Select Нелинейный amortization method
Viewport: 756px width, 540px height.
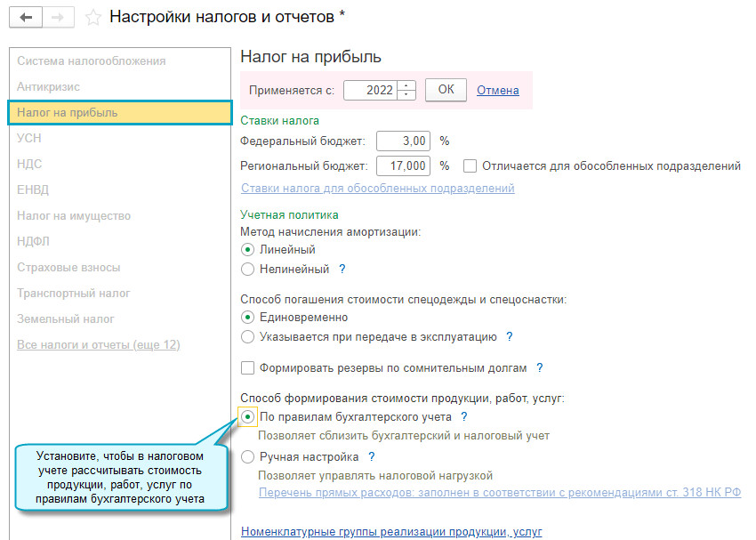click(247, 269)
